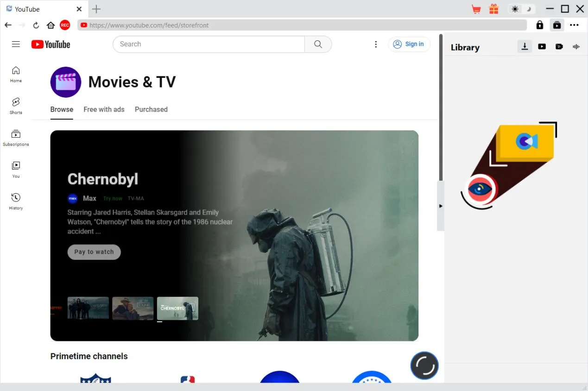Click the gift box icon
This screenshot has height=391, width=588.
click(493, 9)
